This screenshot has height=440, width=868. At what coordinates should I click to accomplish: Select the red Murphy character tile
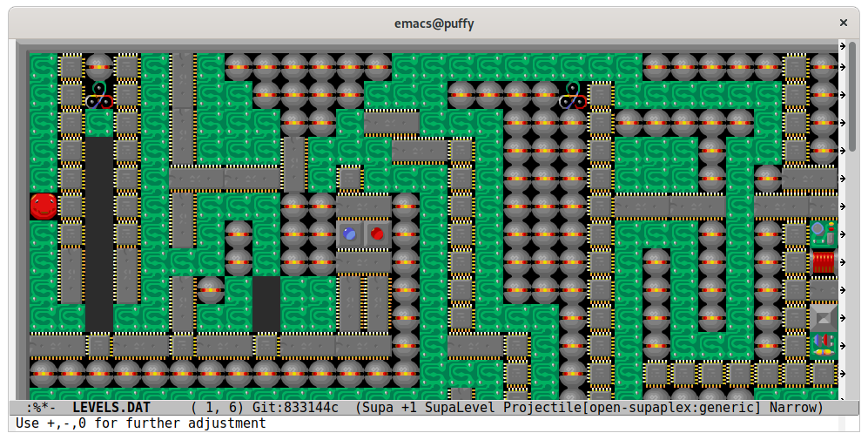click(44, 206)
